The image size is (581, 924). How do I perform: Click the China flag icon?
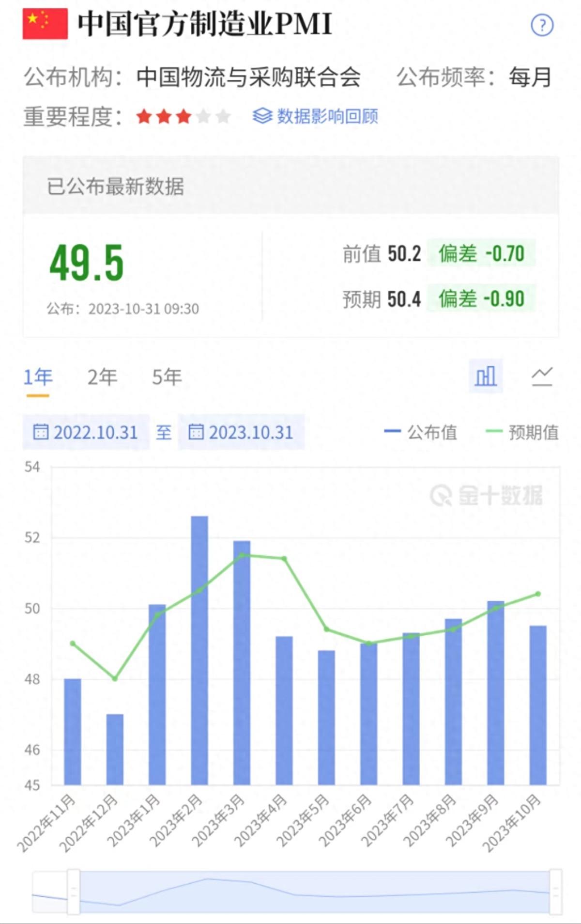45,24
